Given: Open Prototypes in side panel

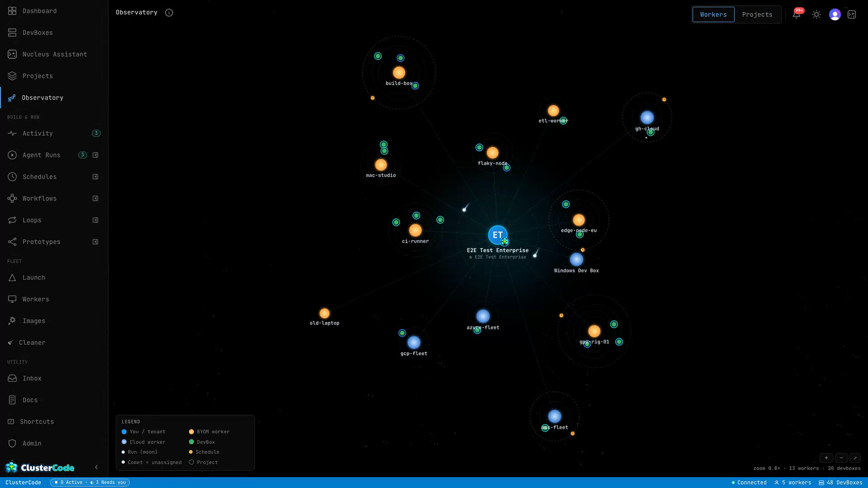Looking at the screenshot, I should pos(95,242).
